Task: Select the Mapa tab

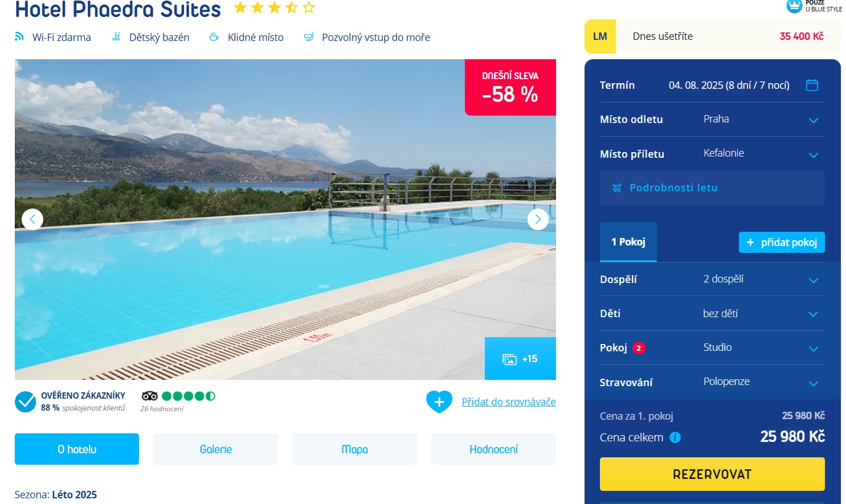Action: pos(354,449)
